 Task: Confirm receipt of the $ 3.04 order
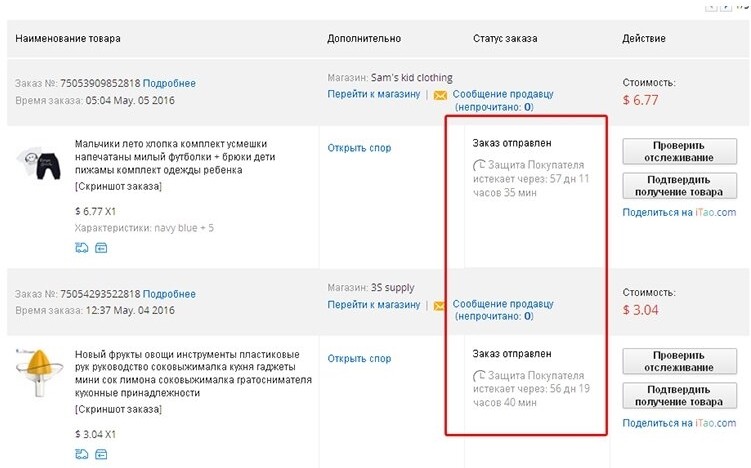679,396
